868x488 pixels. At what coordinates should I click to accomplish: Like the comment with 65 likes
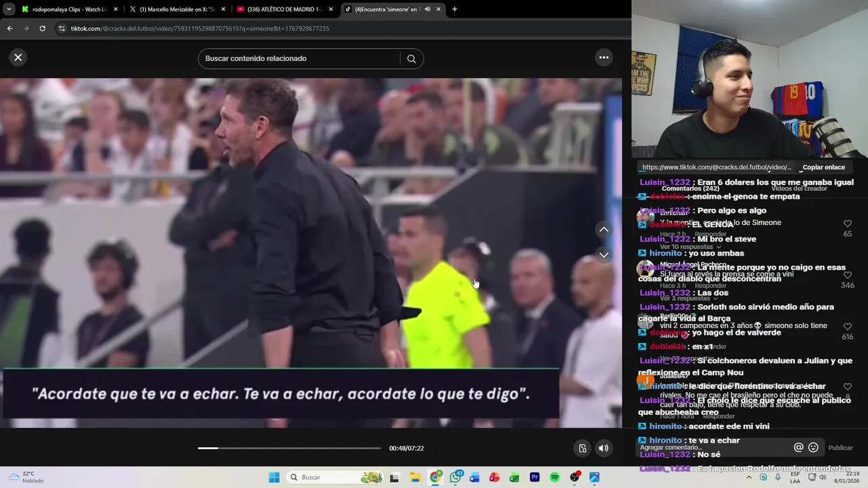(x=848, y=224)
